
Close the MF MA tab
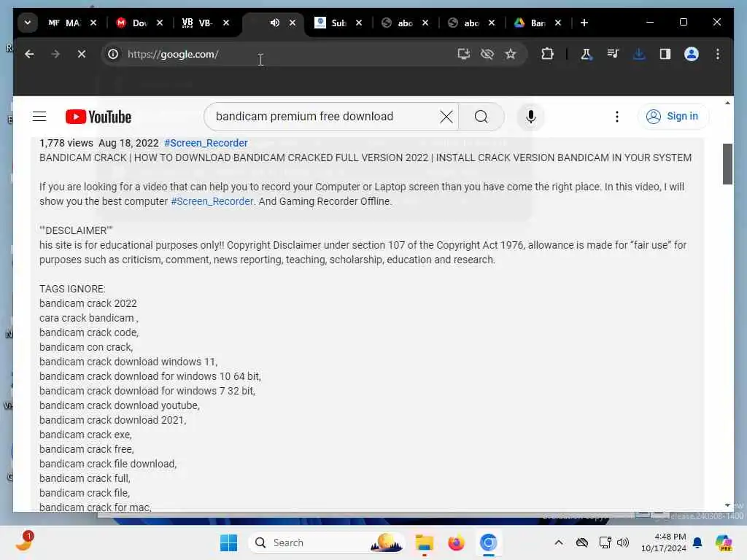(x=93, y=23)
